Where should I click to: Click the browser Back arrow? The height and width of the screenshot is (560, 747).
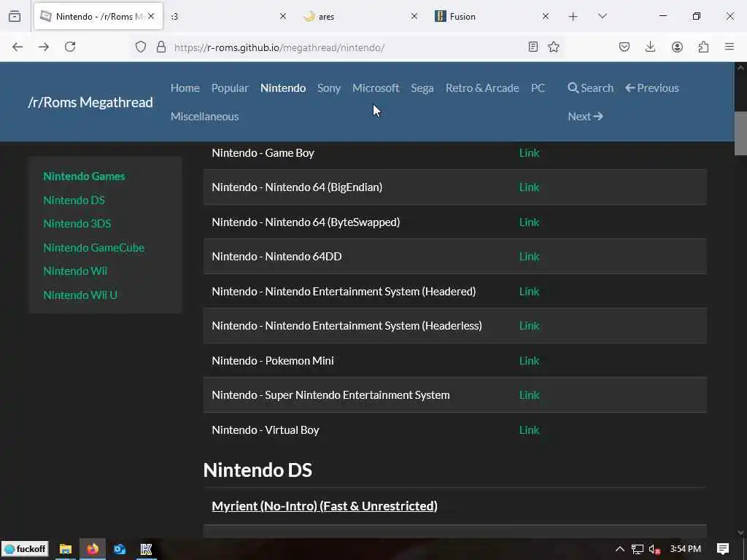[18, 47]
